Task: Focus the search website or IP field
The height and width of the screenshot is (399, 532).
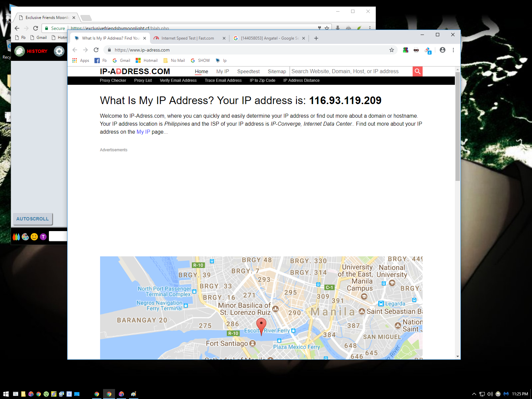Action: (x=351, y=71)
